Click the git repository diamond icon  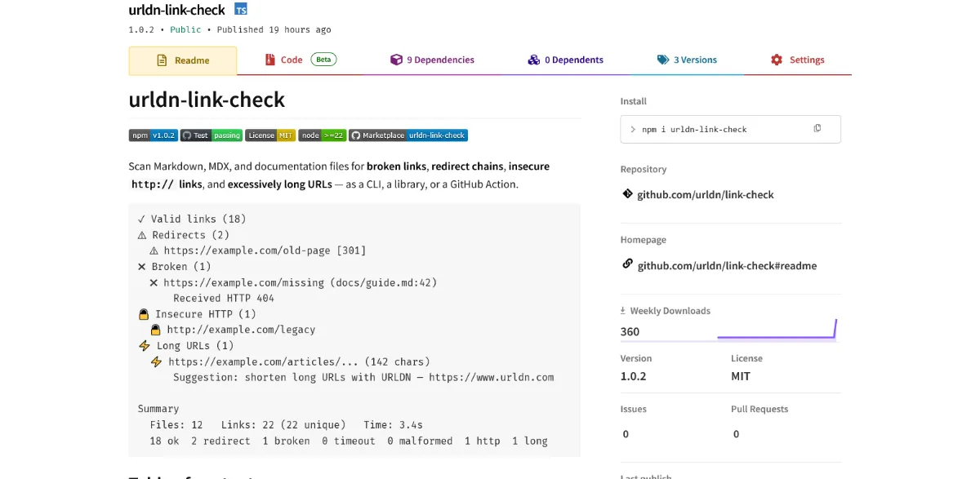(x=627, y=194)
